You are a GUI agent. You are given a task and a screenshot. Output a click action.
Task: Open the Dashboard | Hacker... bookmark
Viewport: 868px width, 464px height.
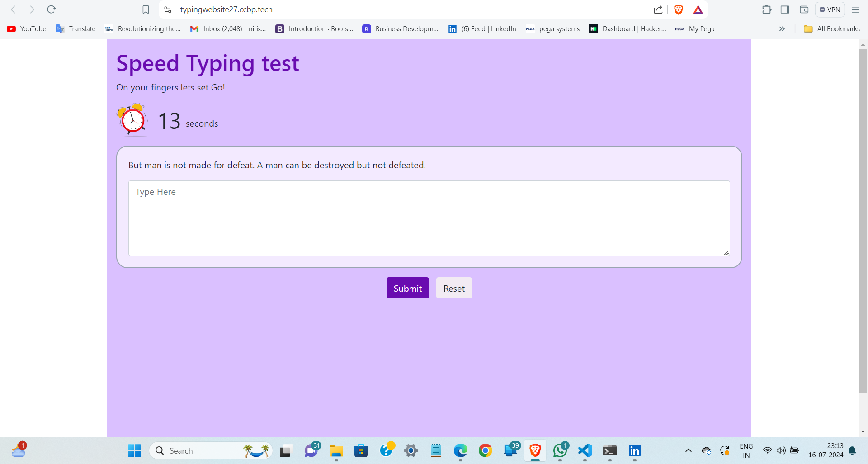click(x=627, y=29)
